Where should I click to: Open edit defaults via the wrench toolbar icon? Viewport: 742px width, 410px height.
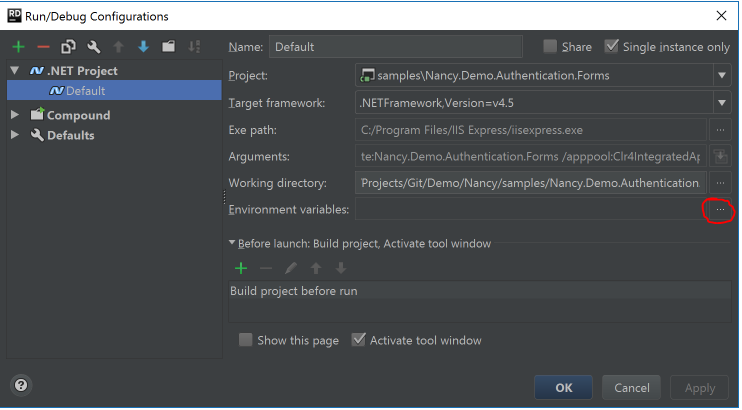(93, 46)
